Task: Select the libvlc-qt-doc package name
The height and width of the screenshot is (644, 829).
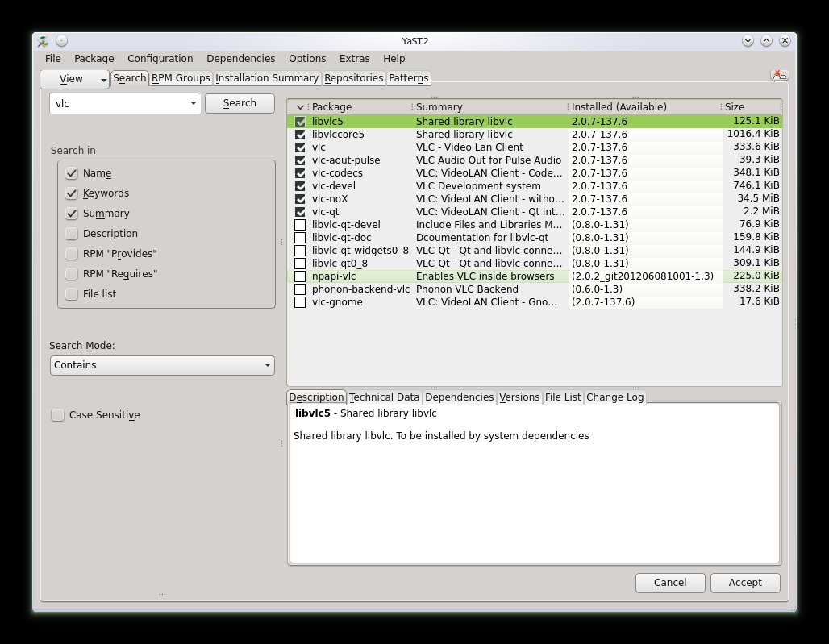Action: [341, 238]
